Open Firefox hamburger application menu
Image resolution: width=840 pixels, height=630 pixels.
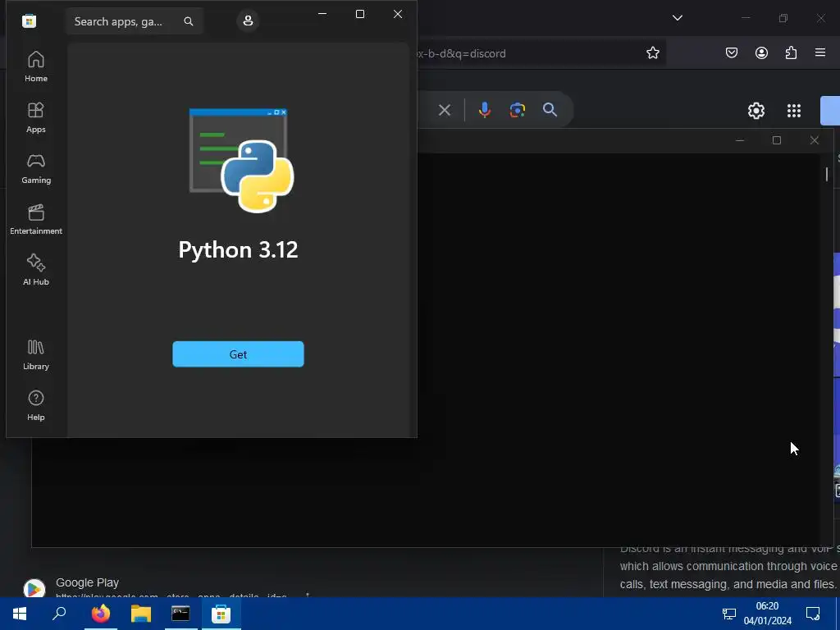click(x=820, y=52)
